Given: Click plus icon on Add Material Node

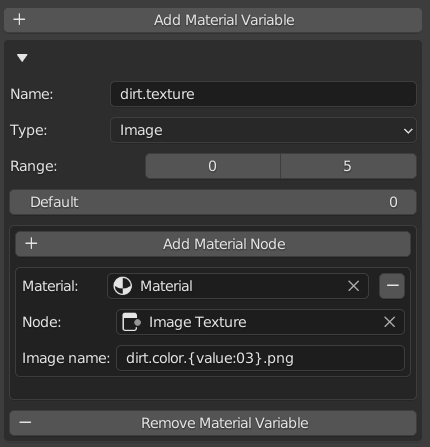Looking at the screenshot, I should tap(31, 244).
